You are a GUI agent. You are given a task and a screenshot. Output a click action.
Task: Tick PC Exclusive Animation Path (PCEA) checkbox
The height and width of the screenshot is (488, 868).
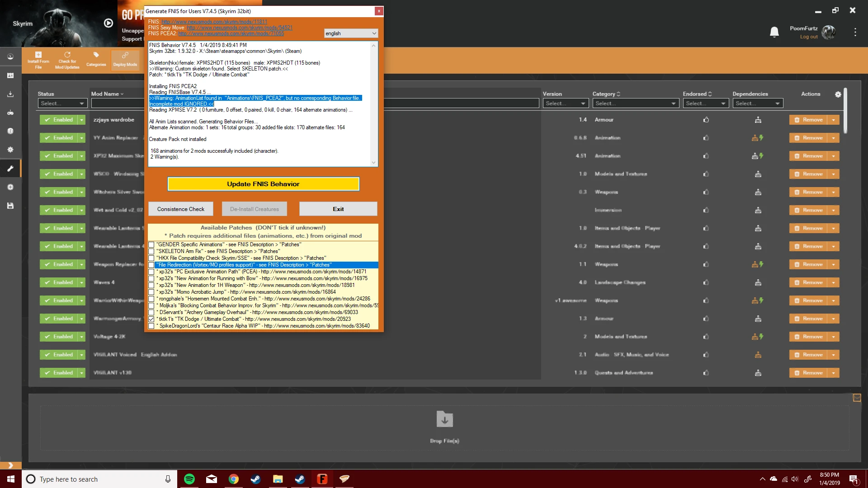tap(151, 272)
